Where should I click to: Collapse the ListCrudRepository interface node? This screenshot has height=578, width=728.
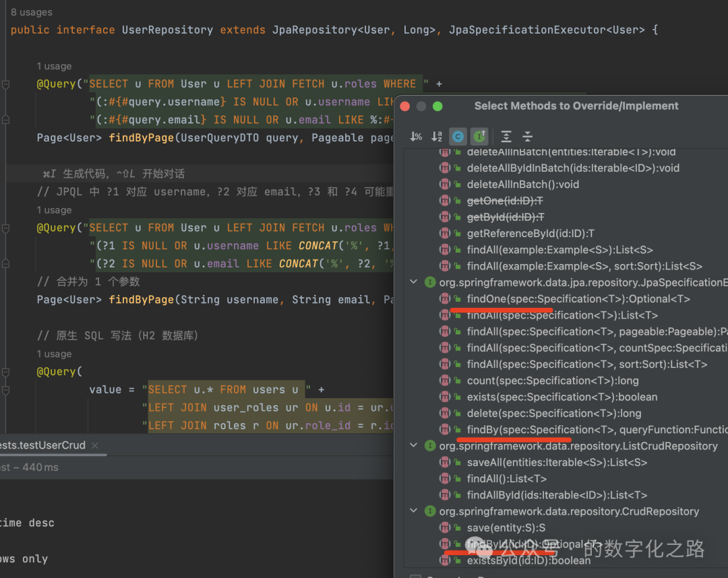pyautogui.click(x=413, y=445)
